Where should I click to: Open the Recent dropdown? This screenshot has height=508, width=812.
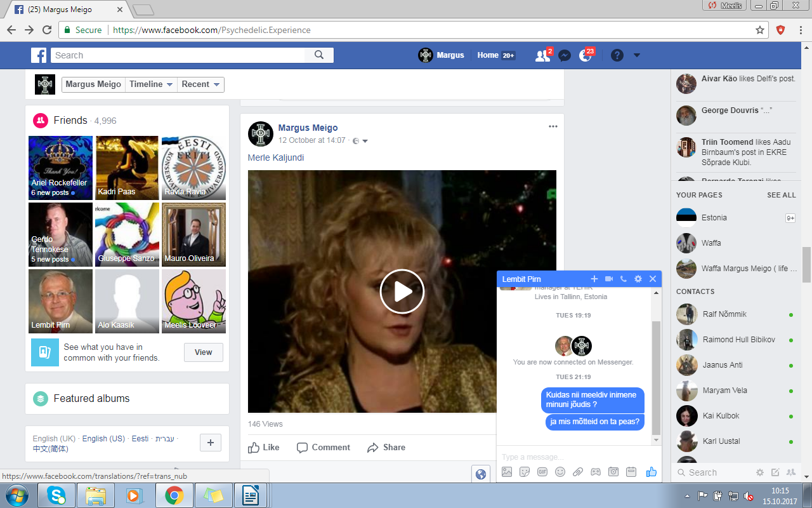200,84
